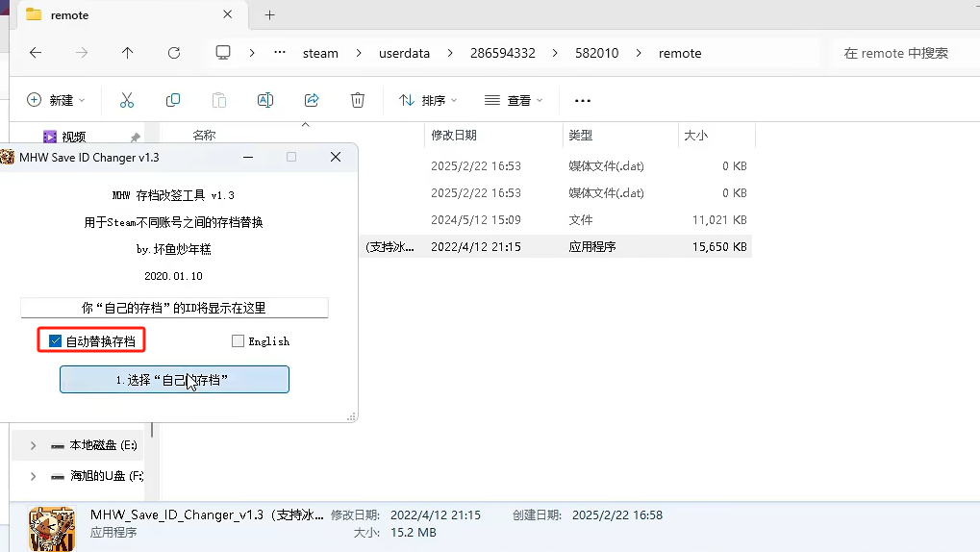The image size is (980, 552).
Task: Open the more options ellipsis menu
Action: pos(583,101)
